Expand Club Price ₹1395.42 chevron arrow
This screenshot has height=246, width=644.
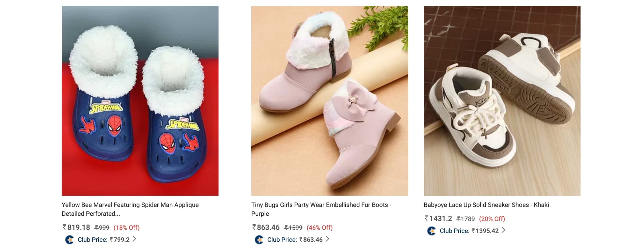(503, 230)
